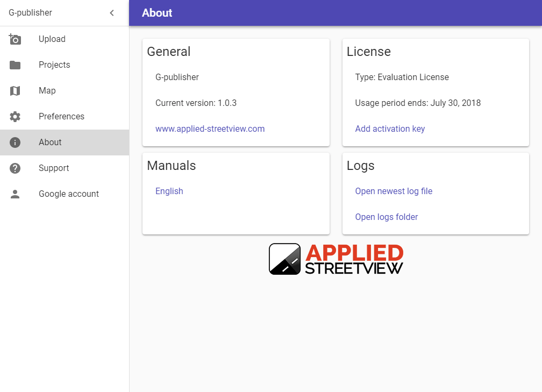Click the Type: Evaluation License text
Screen dimensions: 542x392
coord(402,77)
